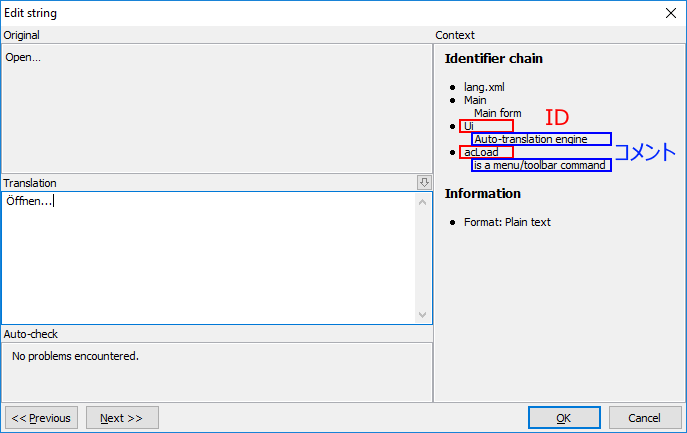The width and height of the screenshot is (687, 433).
Task: Click the acLoad identifier entry
Action: (481, 152)
